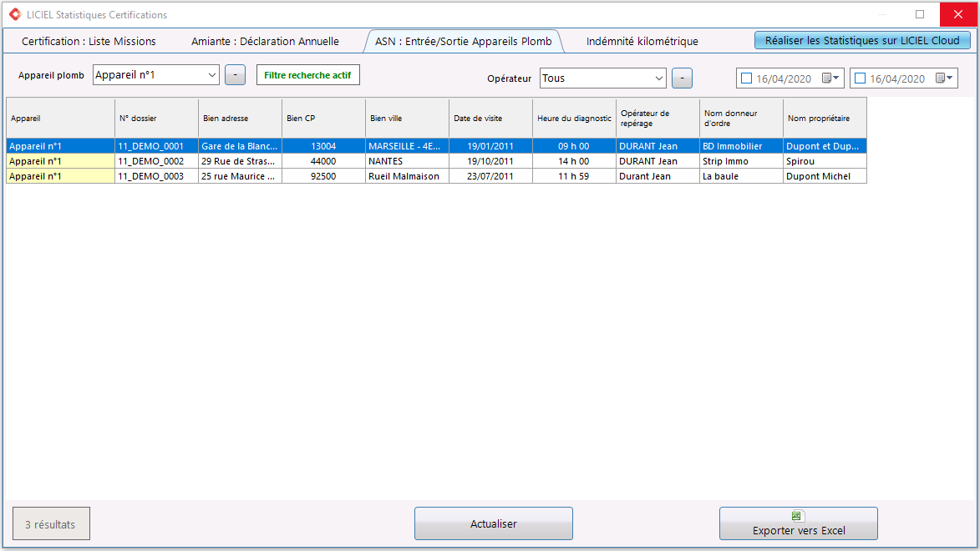Maximize the LICIEL Statistiques window

pyautogui.click(x=920, y=14)
